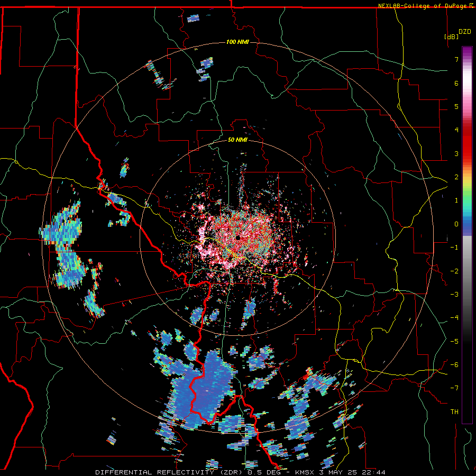The width and height of the screenshot is (476, 476).
Task: Click the 7 value on color scale
Action: [x=456, y=59]
